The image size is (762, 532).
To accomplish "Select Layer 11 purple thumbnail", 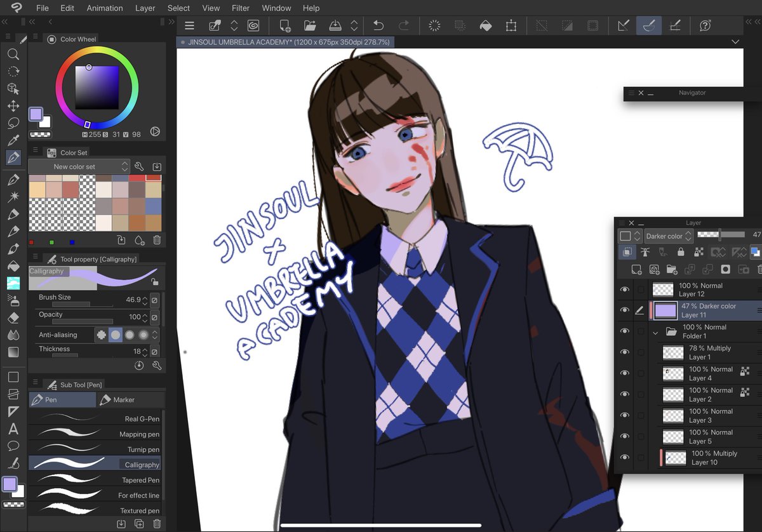I will (665, 310).
